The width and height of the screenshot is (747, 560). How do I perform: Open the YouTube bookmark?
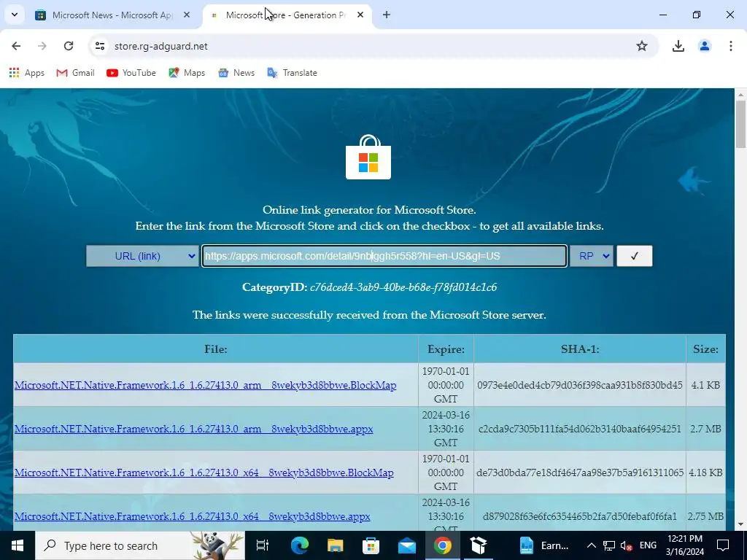tap(131, 73)
